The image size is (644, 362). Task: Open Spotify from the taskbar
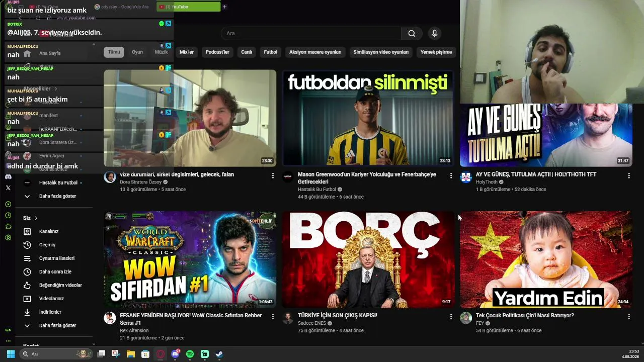[x=190, y=354]
